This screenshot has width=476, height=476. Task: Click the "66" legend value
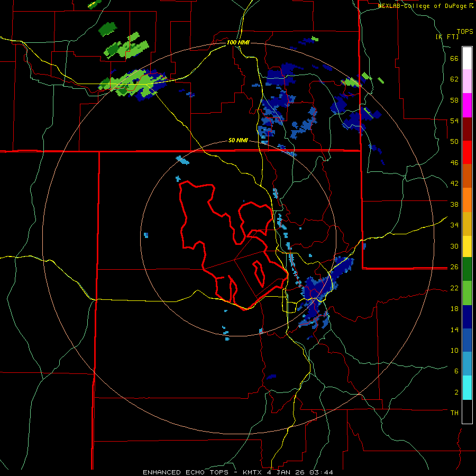click(454, 59)
